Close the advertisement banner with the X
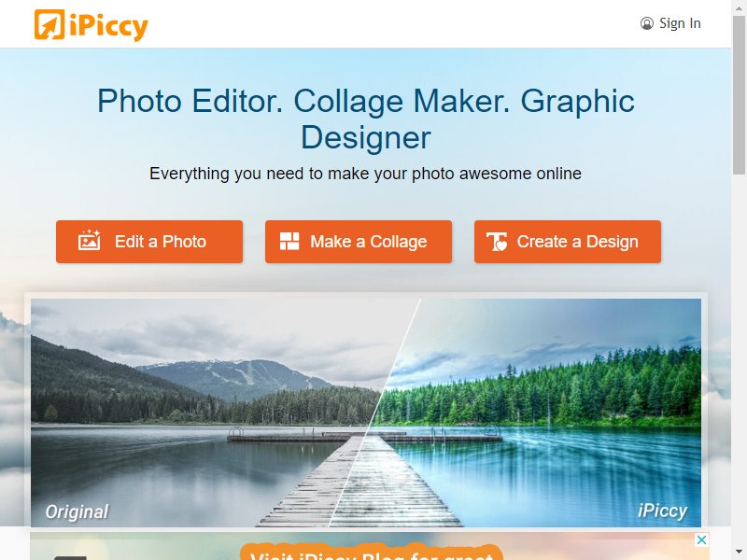Viewport: 747px width, 560px height. [x=701, y=540]
